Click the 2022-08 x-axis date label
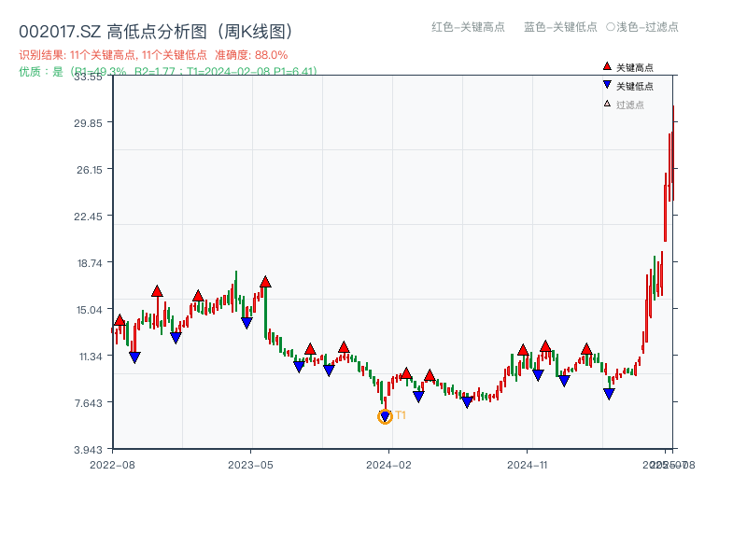747x560 pixels. [x=112, y=465]
